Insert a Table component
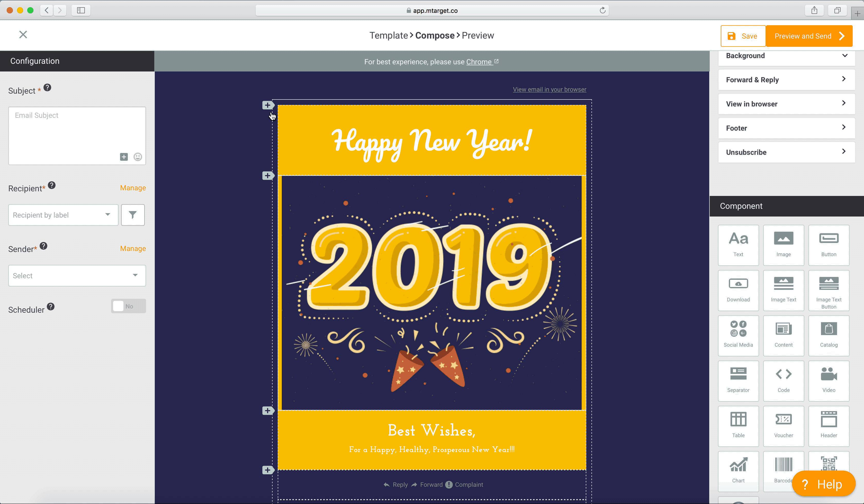The image size is (864, 504). click(738, 426)
